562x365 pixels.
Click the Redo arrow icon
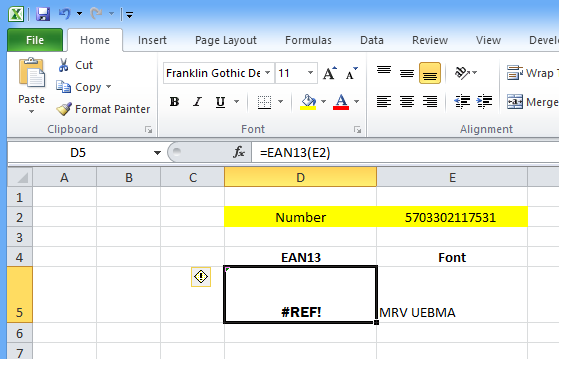(x=96, y=14)
